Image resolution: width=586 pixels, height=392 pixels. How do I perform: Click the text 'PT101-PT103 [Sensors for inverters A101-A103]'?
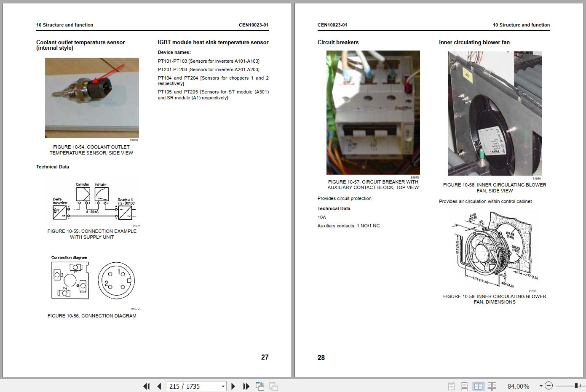209,61
